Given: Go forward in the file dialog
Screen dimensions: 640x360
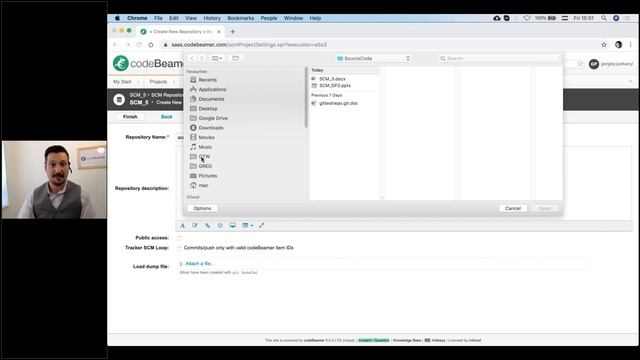Looking at the screenshot, I should coord(202,58).
